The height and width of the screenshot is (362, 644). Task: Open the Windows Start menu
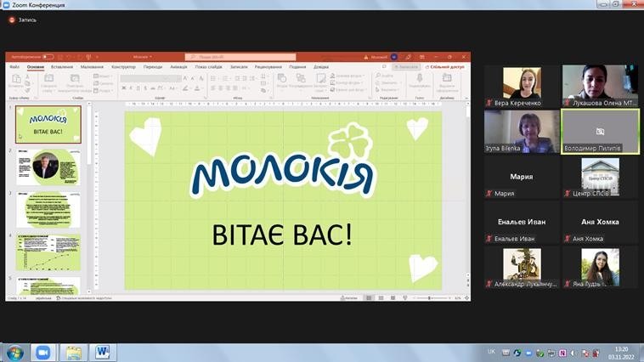pyautogui.click(x=14, y=353)
